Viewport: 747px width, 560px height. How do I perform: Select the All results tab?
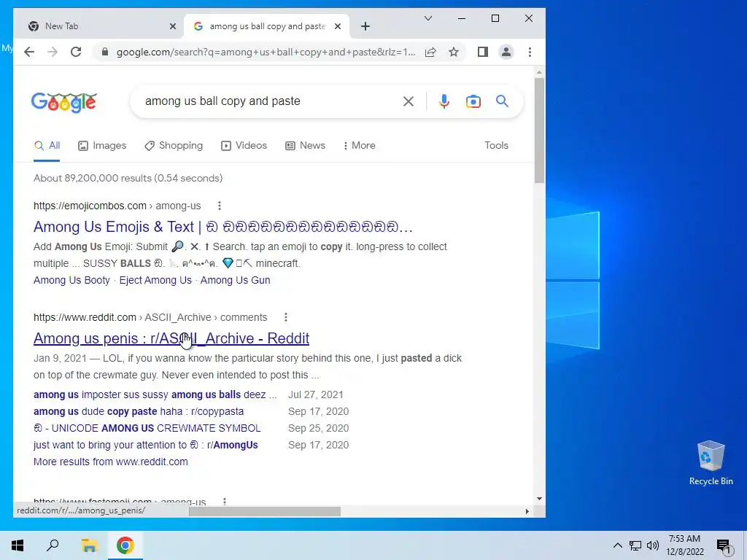click(x=47, y=146)
